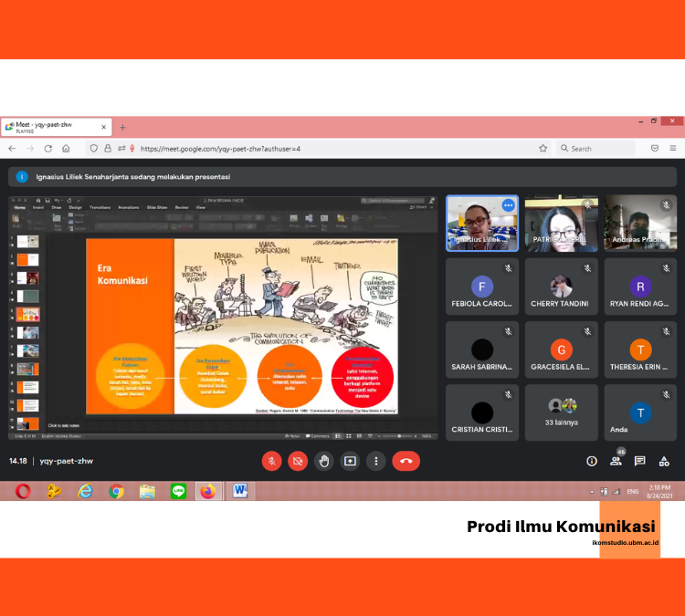Screen dimensions: 685x616
Task: Open File Explorer folder in taskbar
Action: coord(148,492)
